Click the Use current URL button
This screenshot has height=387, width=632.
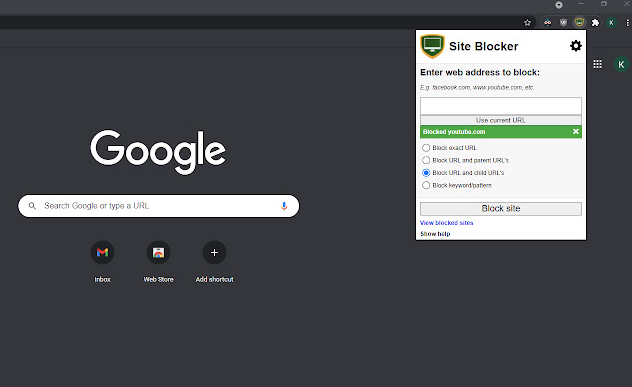pos(501,120)
